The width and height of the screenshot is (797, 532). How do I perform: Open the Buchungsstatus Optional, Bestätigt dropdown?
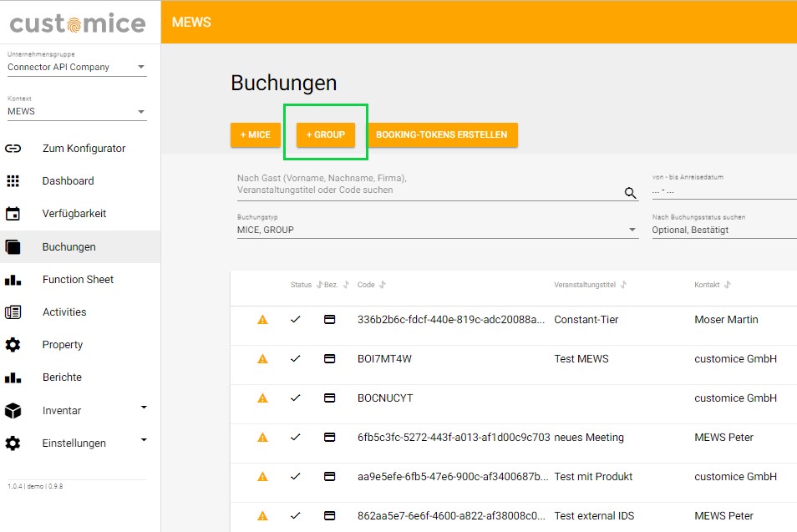724,230
